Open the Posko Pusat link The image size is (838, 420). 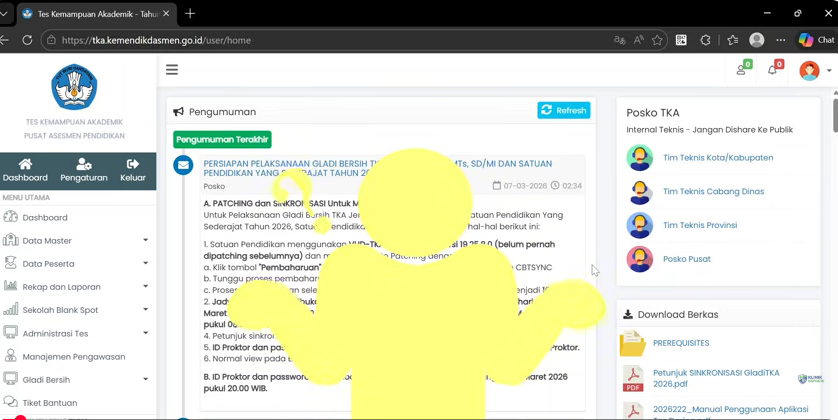[x=687, y=259]
